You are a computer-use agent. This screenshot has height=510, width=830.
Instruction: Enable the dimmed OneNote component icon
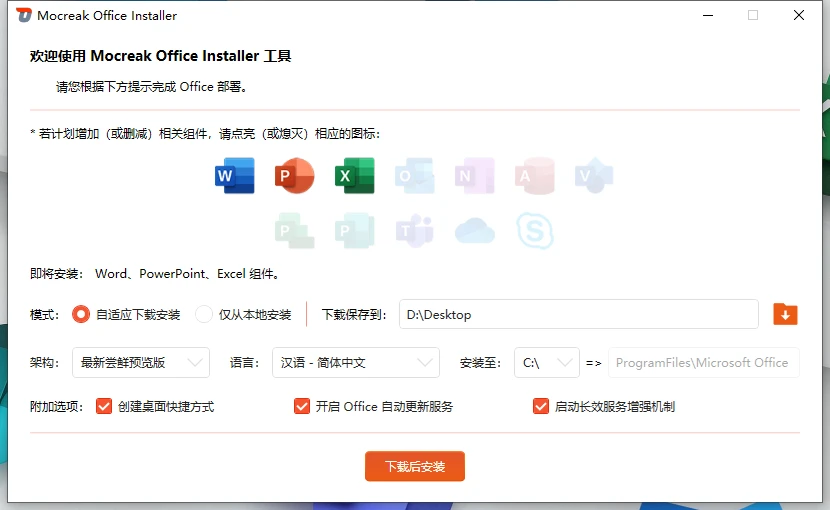coord(475,175)
